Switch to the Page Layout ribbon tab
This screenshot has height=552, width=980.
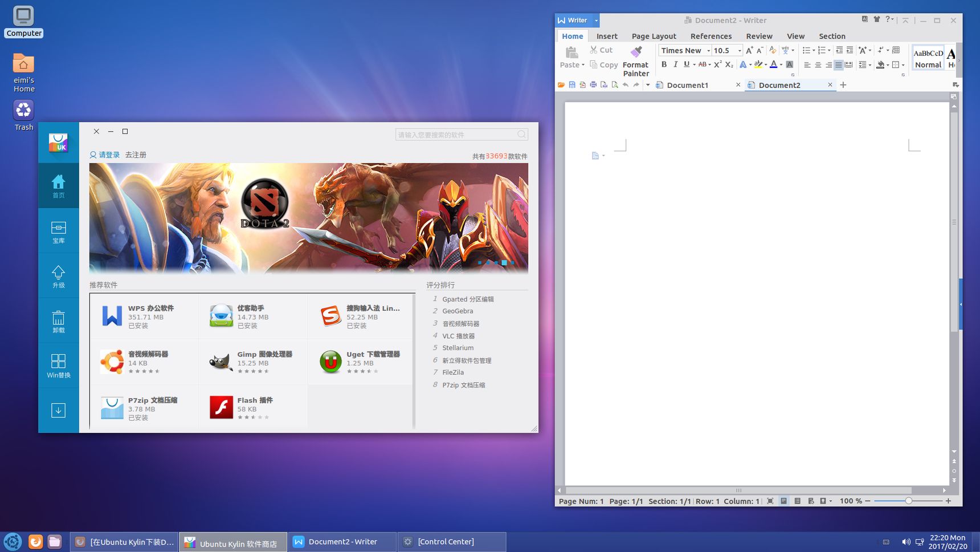pos(654,36)
